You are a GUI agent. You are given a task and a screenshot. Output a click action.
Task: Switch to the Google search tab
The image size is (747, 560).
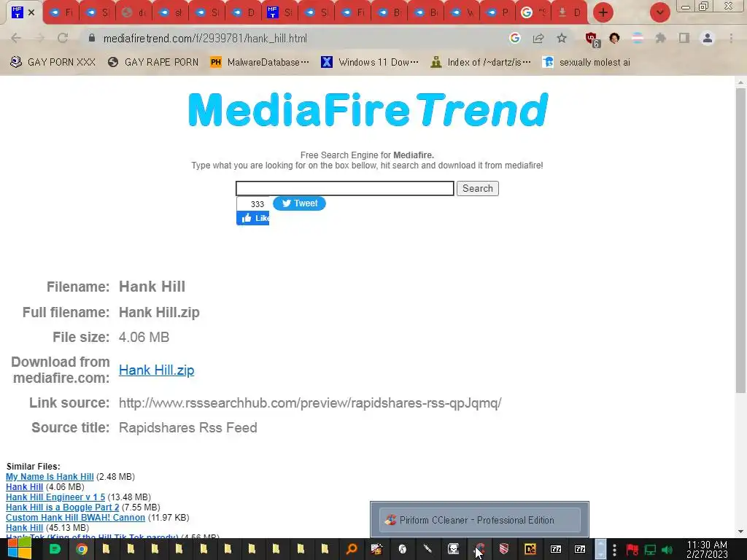(x=533, y=12)
